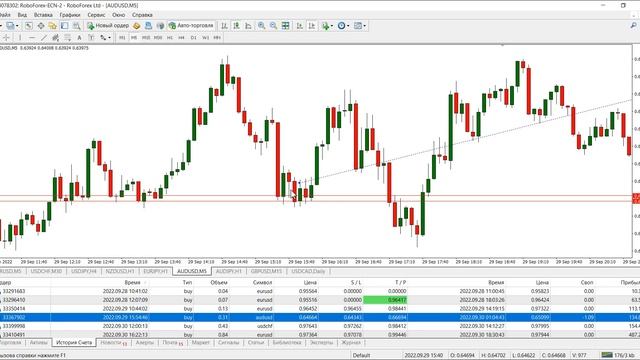The image size is (640, 360).
Task: Launch MetaEditor from the toolbar
Action: click(x=136, y=26)
